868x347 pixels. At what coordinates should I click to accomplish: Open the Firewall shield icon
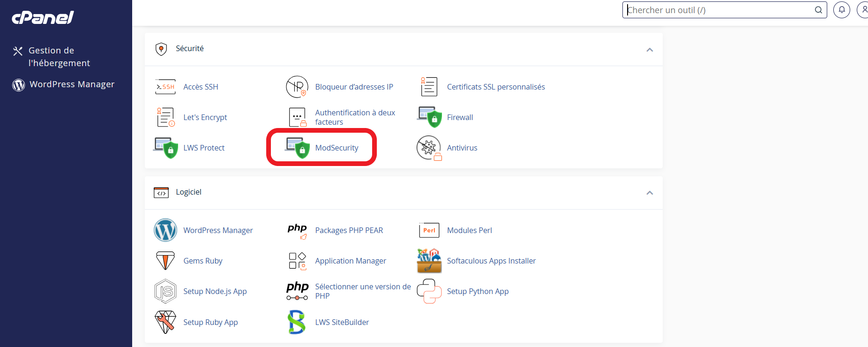click(x=429, y=117)
